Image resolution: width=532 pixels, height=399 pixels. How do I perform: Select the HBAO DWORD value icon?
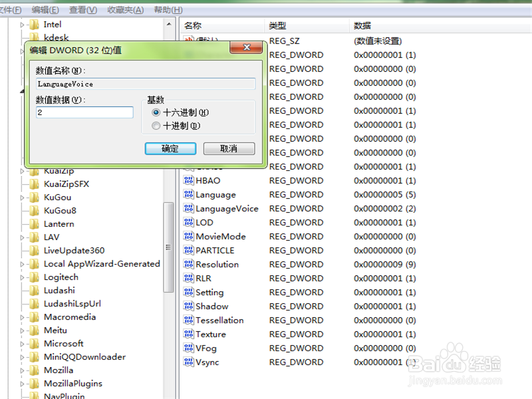[x=191, y=180]
